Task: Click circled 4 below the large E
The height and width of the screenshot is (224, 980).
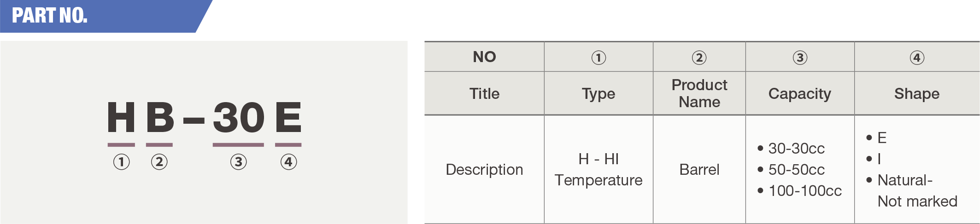Action: pyautogui.click(x=288, y=162)
